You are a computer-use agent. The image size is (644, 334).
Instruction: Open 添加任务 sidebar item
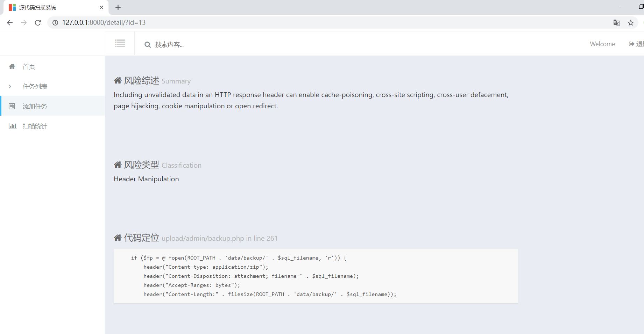pyautogui.click(x=52, y=106)
